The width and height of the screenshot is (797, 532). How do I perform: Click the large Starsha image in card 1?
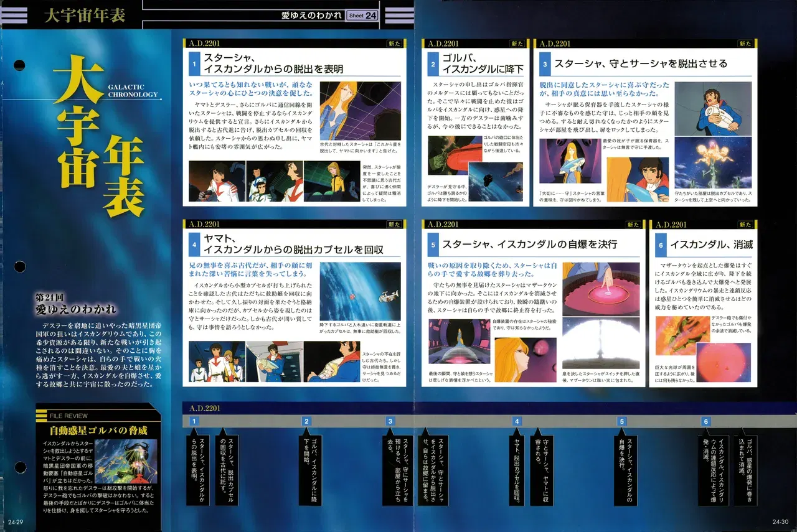361,111
